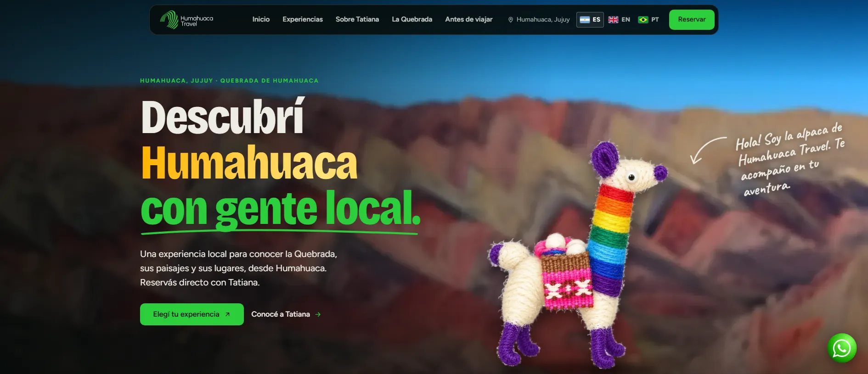Open La Quebrada section
This screenshot has width=868, height=374.
click(412, 19)
